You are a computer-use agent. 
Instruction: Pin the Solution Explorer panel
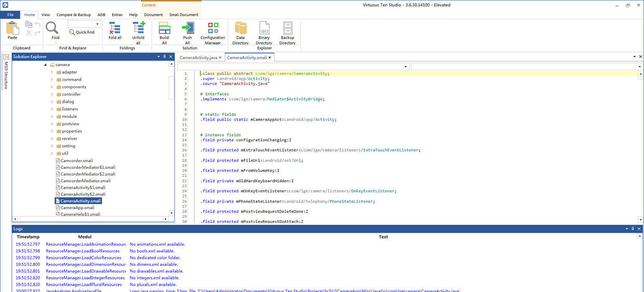pos(165,57)
